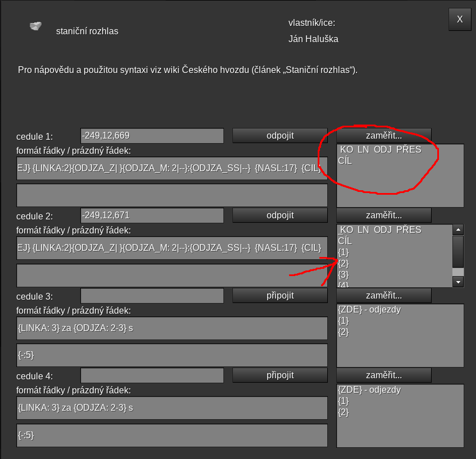Click zaměřit button for cedule 3
Image resolution: width=476 pixels, height=459 pixels.
pyautogui.click(x=384, y=296)
